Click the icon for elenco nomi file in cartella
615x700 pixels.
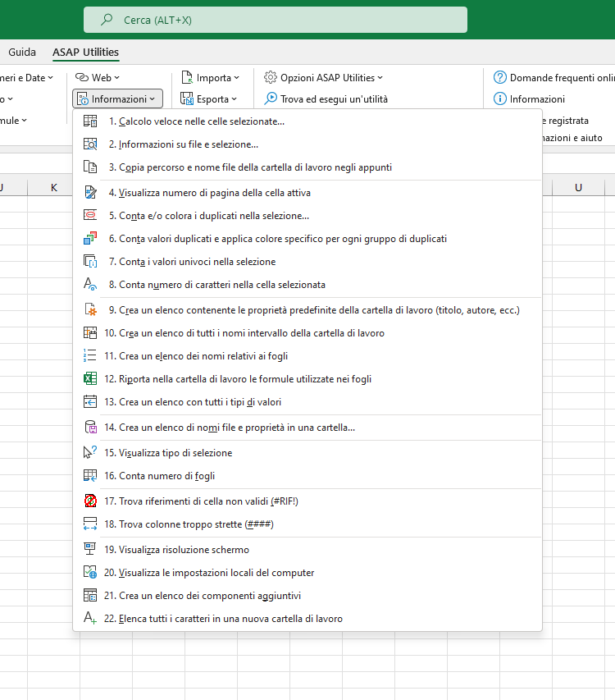[90, 428]
